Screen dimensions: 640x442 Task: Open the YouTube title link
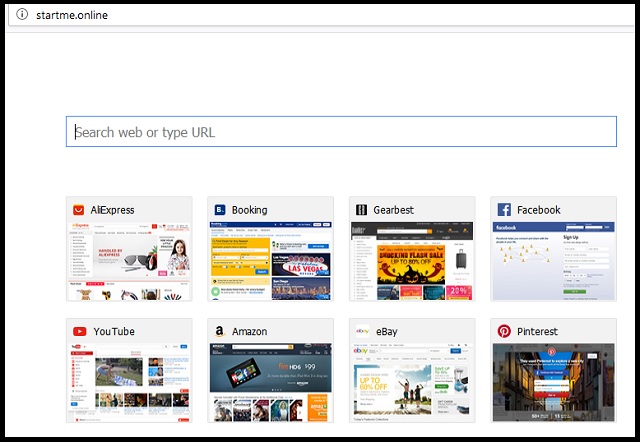[114, 331]
